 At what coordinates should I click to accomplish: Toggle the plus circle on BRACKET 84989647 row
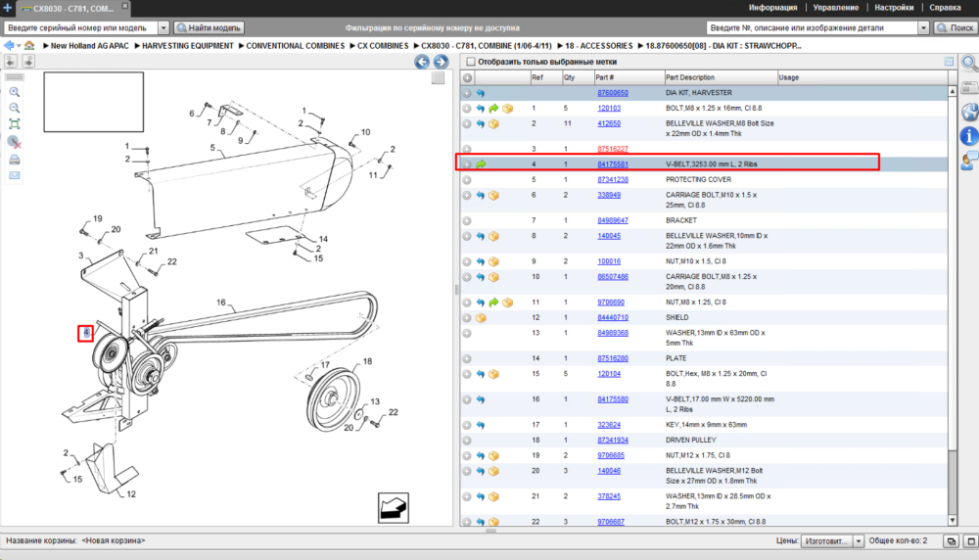pos(467,221)
